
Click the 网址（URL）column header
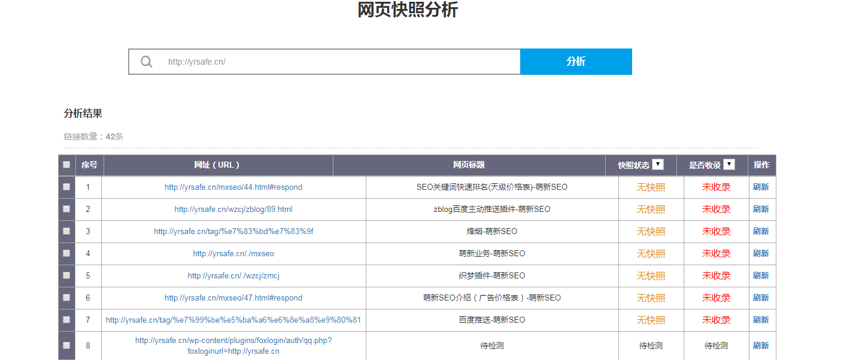point(217,165)
